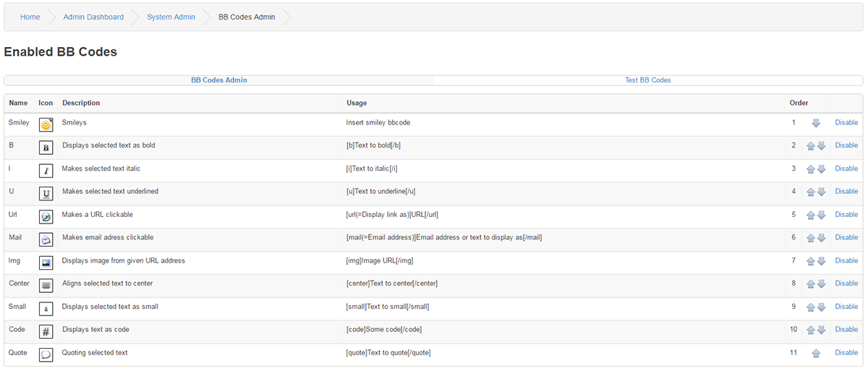868x374 pixels.
Task: Move Img bbcode down in order
Action: [821, 261]
